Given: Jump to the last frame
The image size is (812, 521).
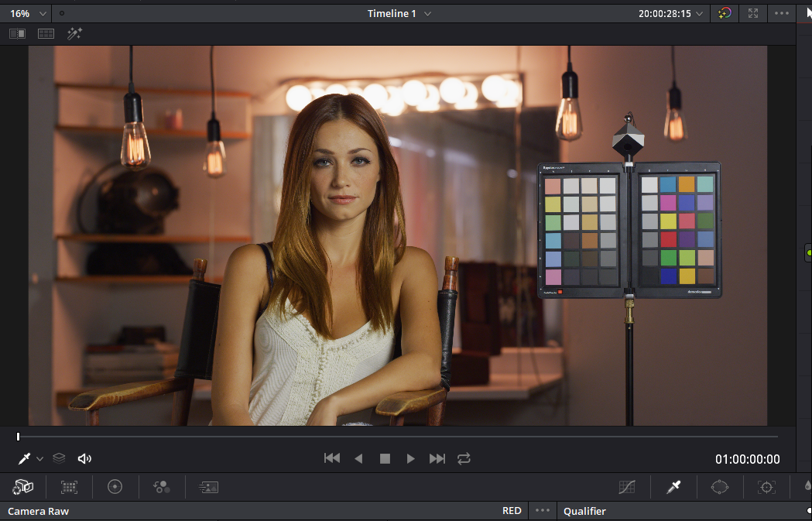Looking at the screenshot, I should pos(437,458).
